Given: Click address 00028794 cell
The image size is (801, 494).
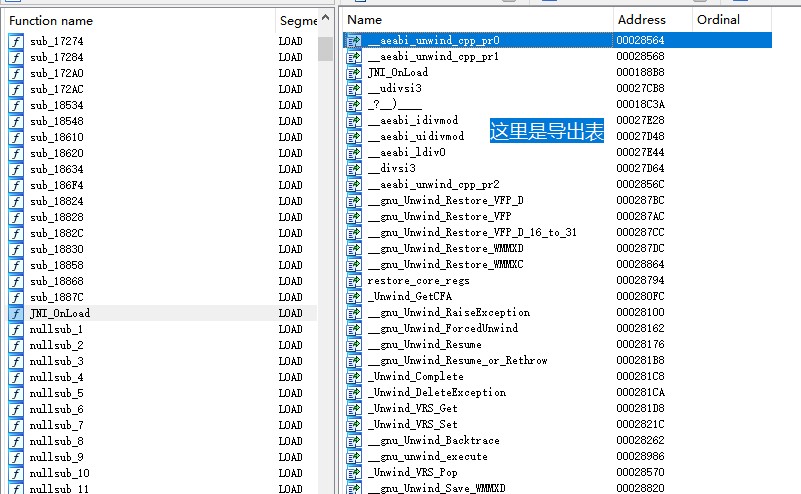Looking at the screenshot, I should click(x=640, y=280).
